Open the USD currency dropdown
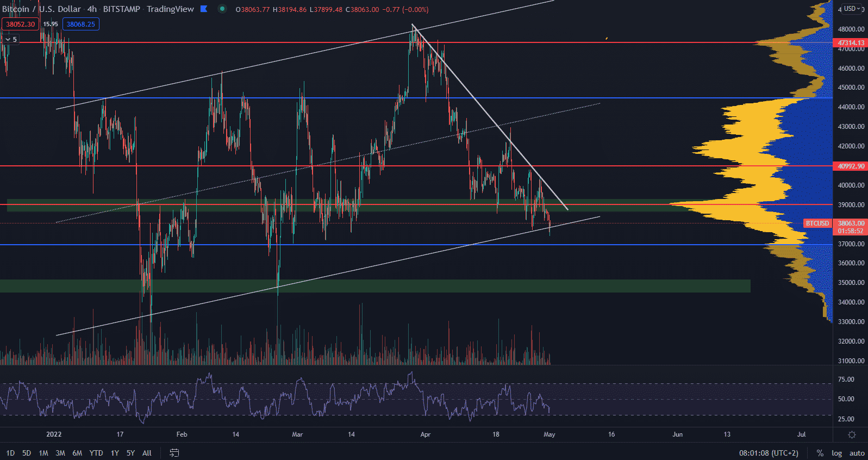This screenshot has width=868, height=460. [852, 9]
